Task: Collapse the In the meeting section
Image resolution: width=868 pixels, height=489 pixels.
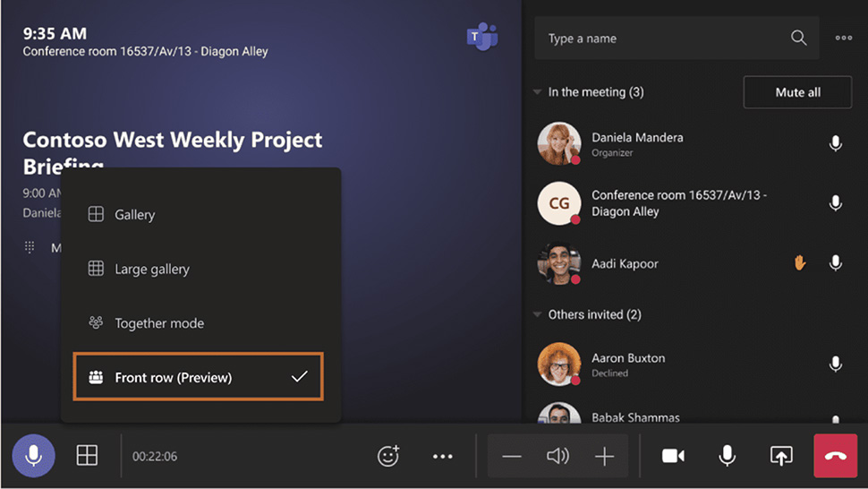Action: 537,92
